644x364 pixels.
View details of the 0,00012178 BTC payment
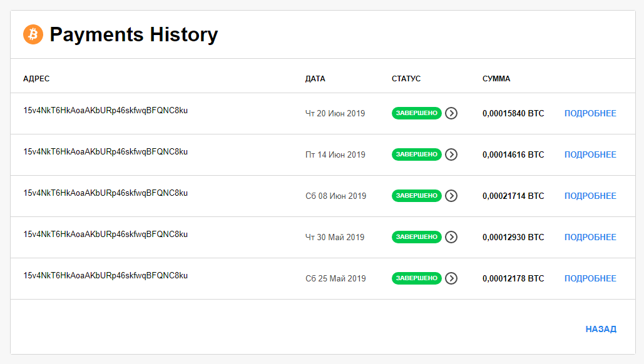pyautogui.click(x=590, y=278)
